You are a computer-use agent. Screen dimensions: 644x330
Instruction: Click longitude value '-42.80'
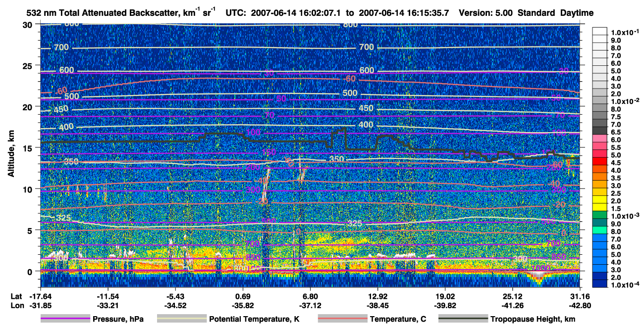580,305
